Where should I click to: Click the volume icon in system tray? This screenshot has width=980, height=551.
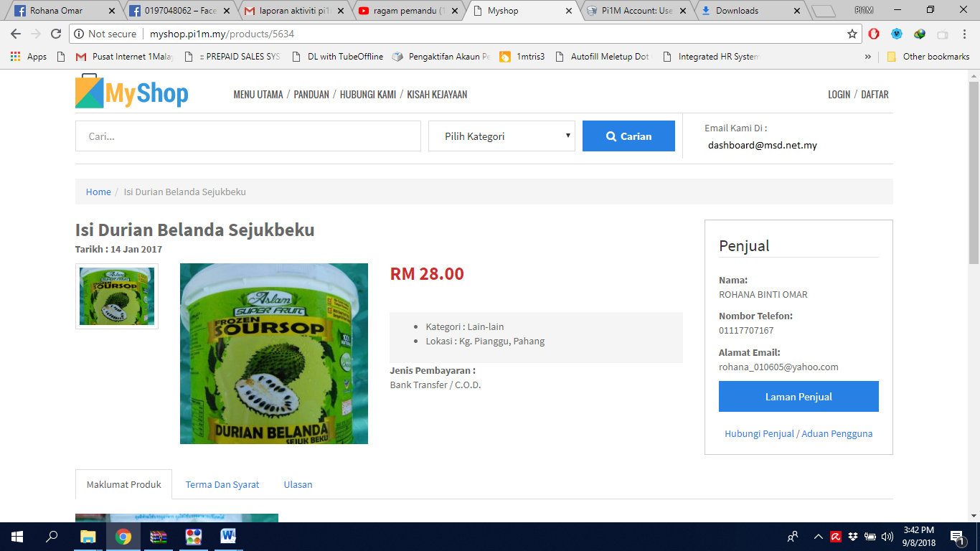coord(887,536)
